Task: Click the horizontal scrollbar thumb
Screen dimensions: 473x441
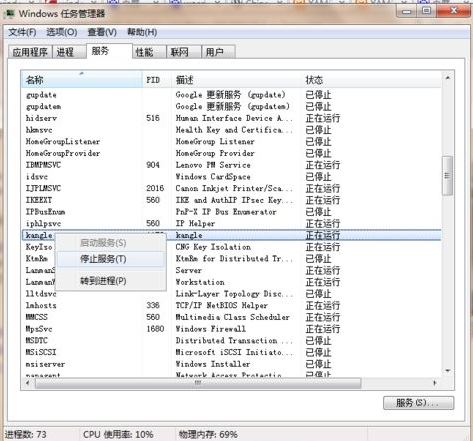Action: (198, 383)
